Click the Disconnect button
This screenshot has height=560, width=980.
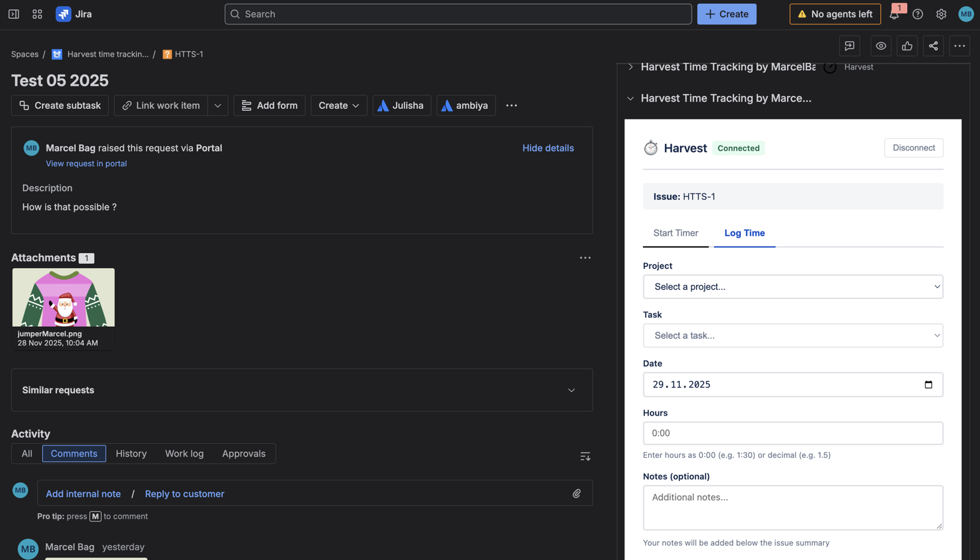[913, 148]
